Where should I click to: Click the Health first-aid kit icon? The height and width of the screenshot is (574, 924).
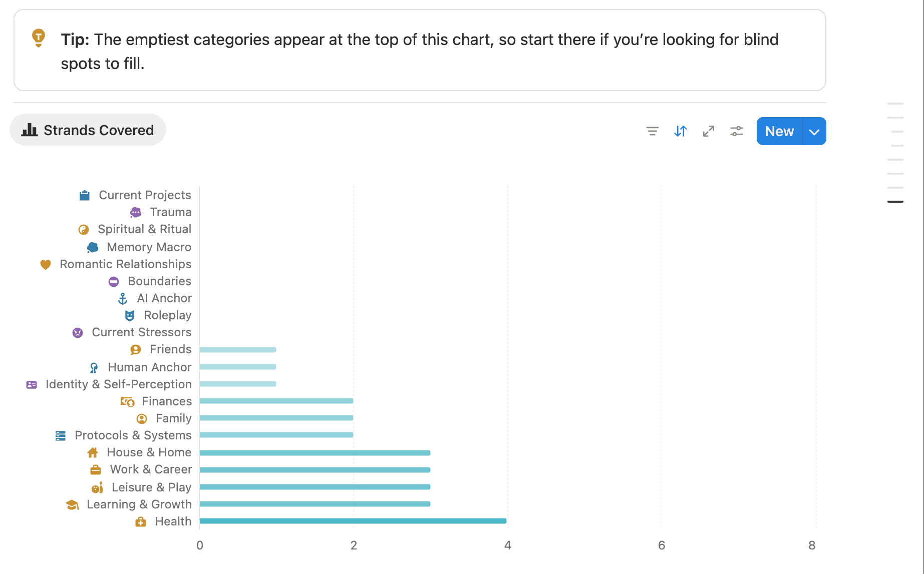(141, 522)
